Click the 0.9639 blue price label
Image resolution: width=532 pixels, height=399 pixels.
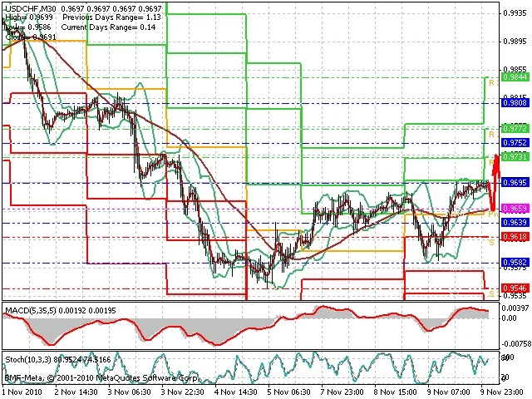click(515, 223)
